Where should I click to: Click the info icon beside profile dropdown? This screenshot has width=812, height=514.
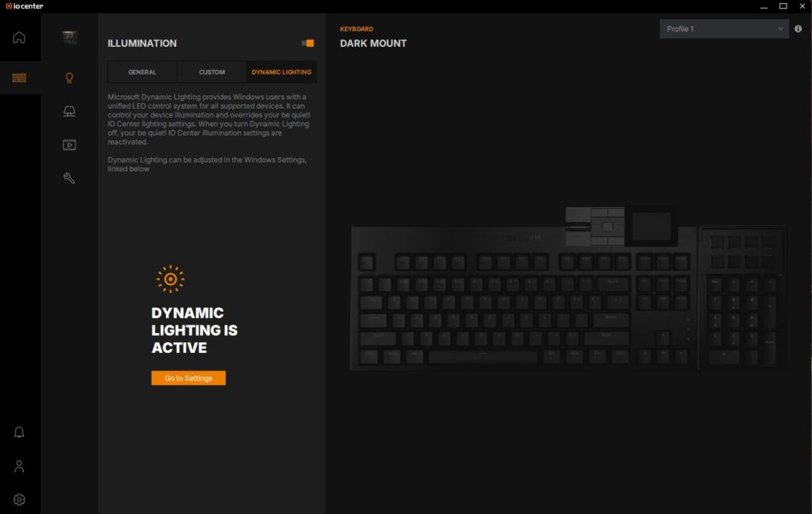[798, 29]
